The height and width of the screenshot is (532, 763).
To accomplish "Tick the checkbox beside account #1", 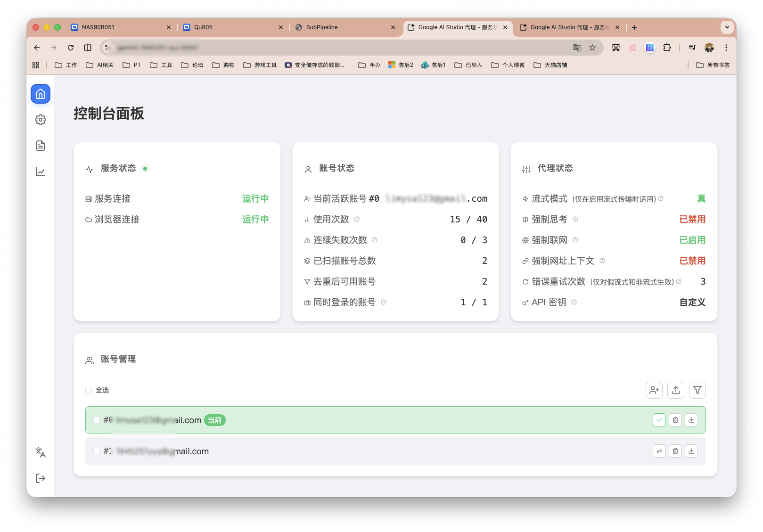I will click(96, 450).
